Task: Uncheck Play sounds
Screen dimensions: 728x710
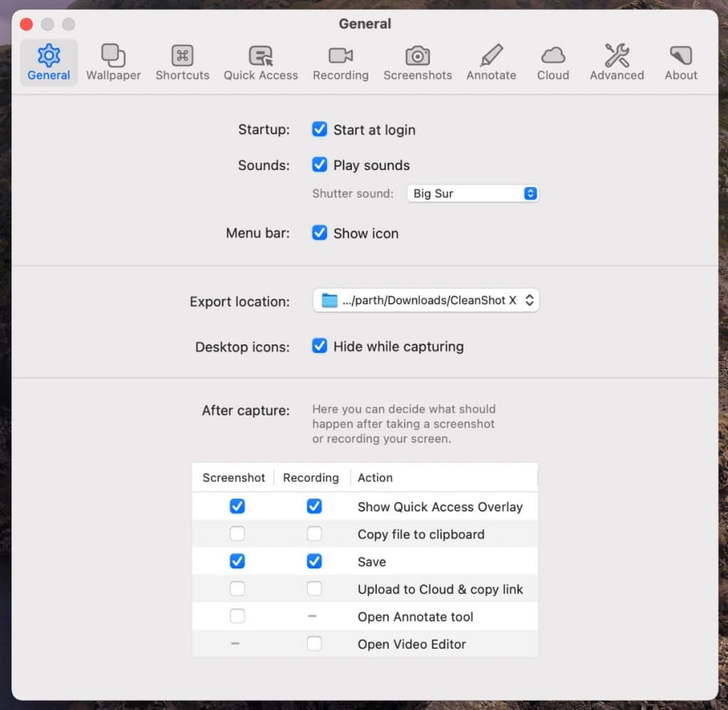Action: click(320, 165)
